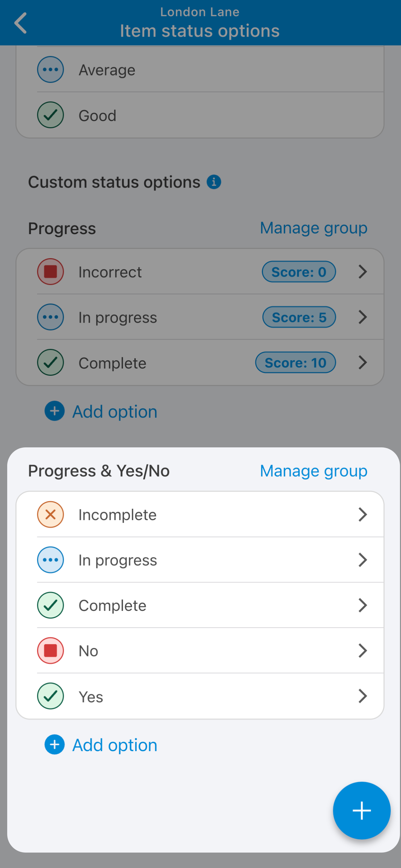Tap the Score: 10 badge on Complete

coord(295,362)
